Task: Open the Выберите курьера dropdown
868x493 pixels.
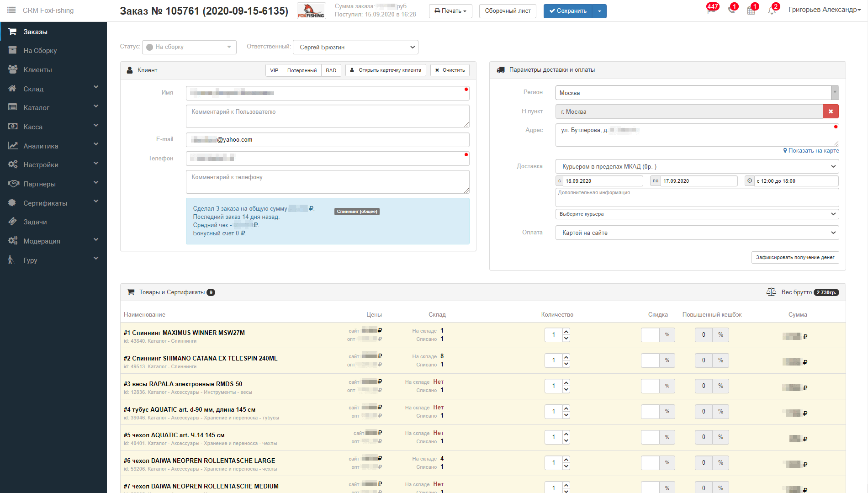Action: tap(697, 214)
